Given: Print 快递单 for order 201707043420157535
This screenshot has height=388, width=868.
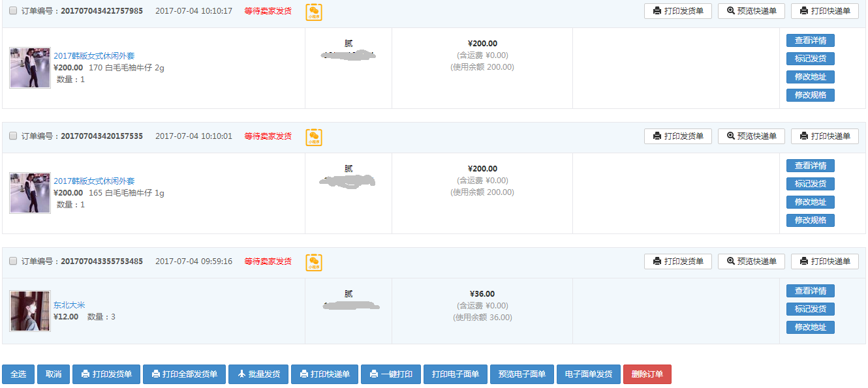Looking at the screenshot, I should click(x=825, y=136).
